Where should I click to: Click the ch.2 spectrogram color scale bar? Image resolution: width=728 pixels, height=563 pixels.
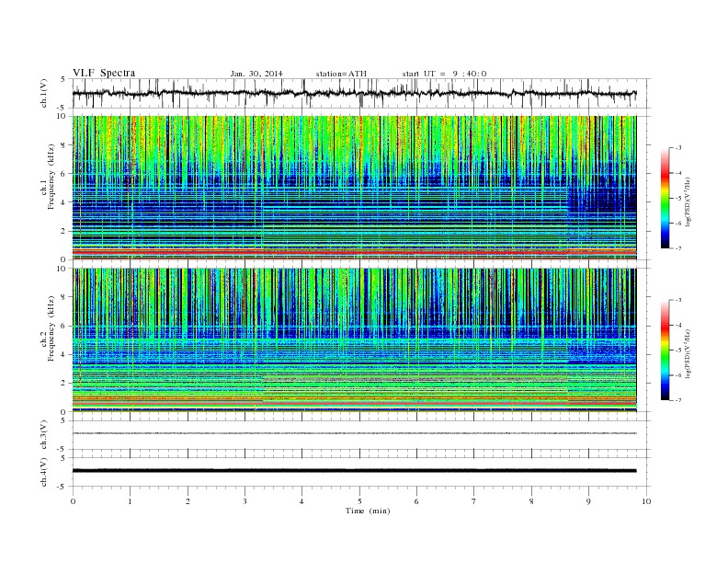point(665,350)
